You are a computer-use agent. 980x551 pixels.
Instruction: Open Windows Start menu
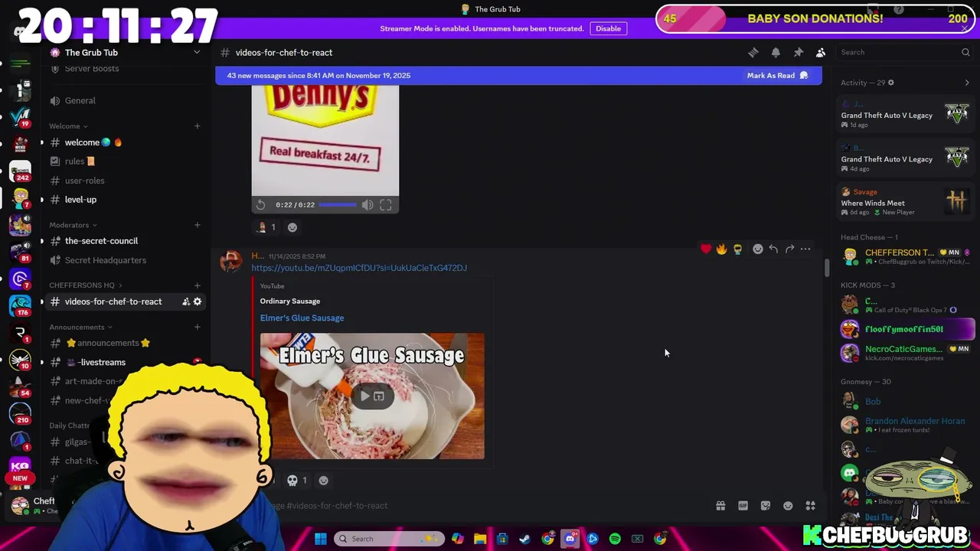click(x=321, y=539)
